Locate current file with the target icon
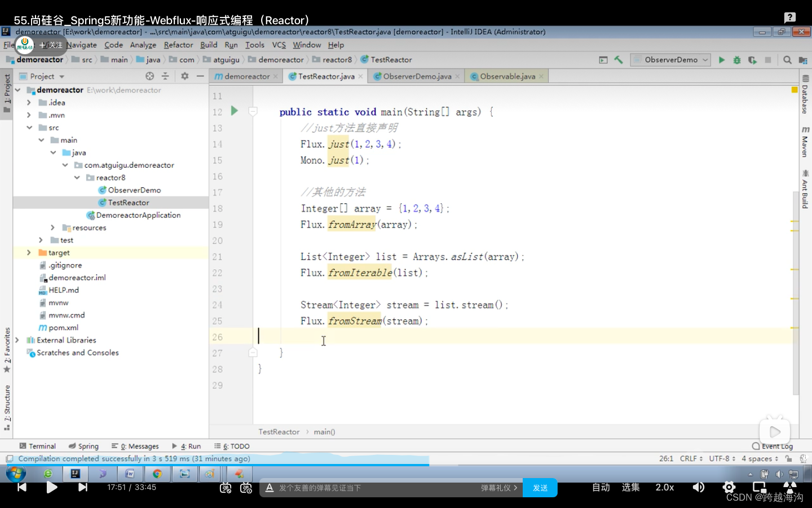The image size is (812, 508). click(x=149, y=76)
